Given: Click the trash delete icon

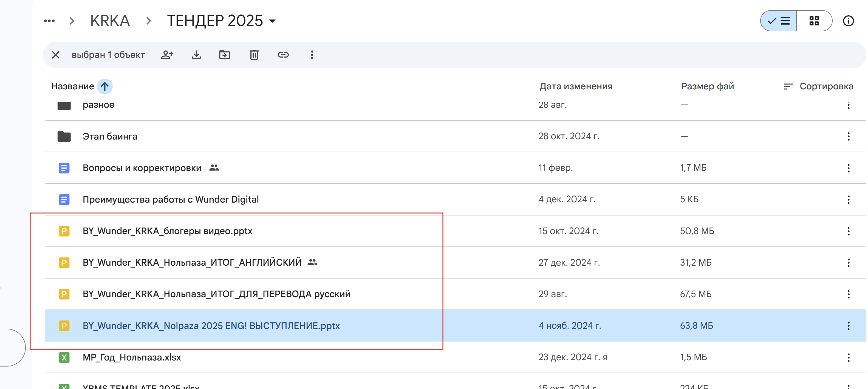Looking at the screenshot, I should coord(254,55).
